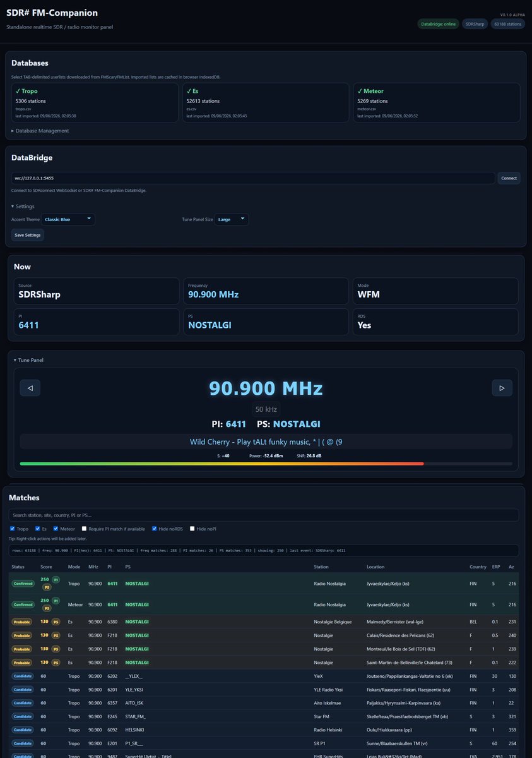Sort matches by the Country column header
The height and width of the screenshot is (758, 532).
click(478, 567)
